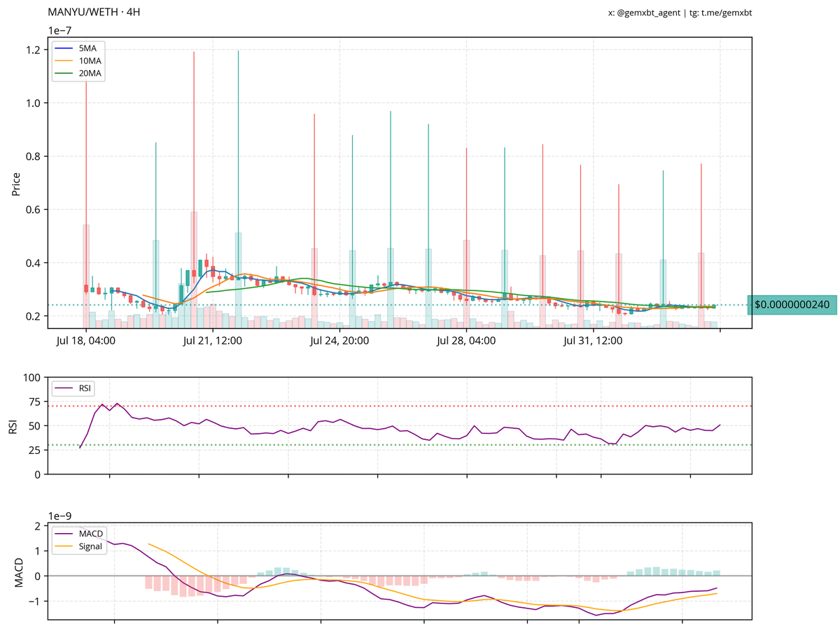Select the 5MA legend entry
This screenshot has width=840, height=631.
coord(78,48)
